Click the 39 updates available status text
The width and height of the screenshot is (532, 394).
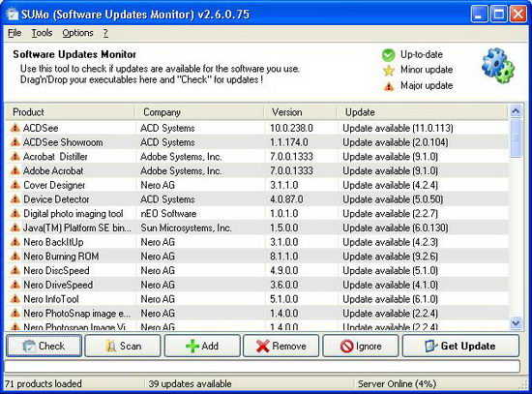click(190, 383)
